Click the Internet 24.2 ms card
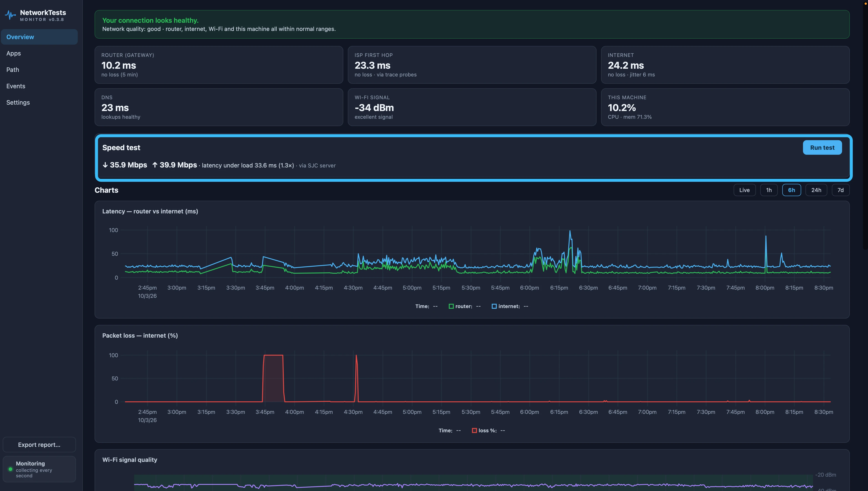The width and height of the screenshot is (868, 491). pos(725,65)
